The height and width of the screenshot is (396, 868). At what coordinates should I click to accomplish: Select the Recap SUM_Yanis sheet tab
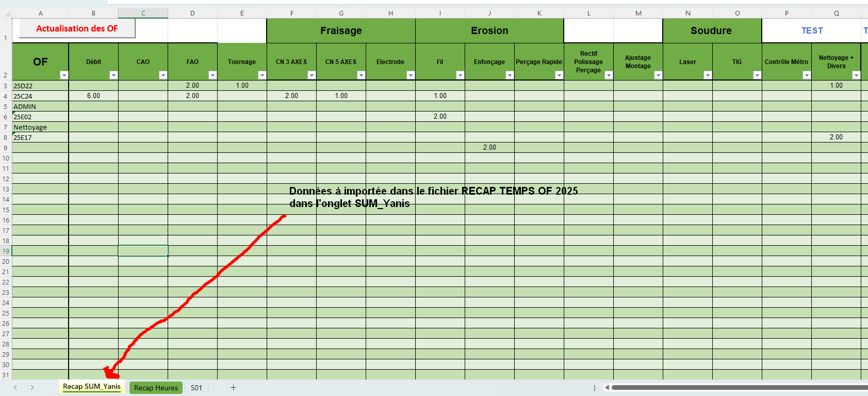tap(92, 387)
